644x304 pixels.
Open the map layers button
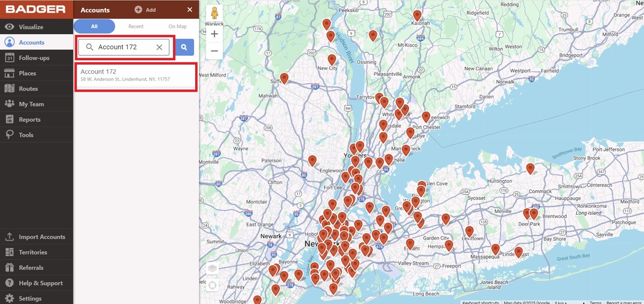click(213, 269)
